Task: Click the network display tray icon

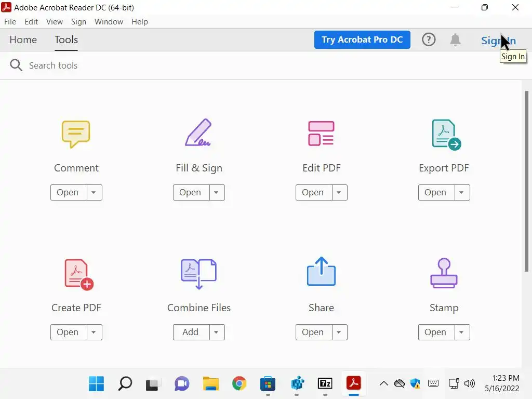Action: click(x=454, y=383)
